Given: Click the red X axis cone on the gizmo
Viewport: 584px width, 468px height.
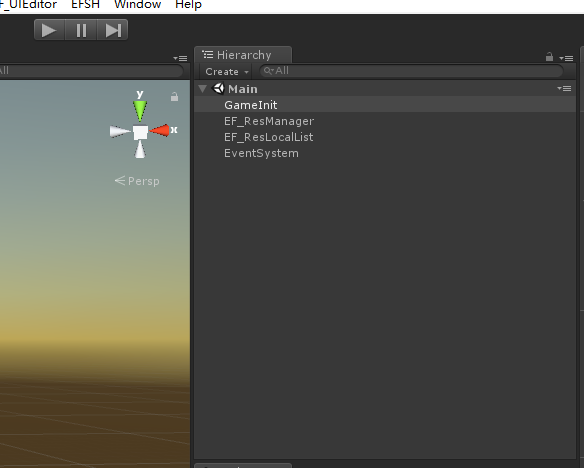Looking at the screenshot, I should click(x=159, y=130).
